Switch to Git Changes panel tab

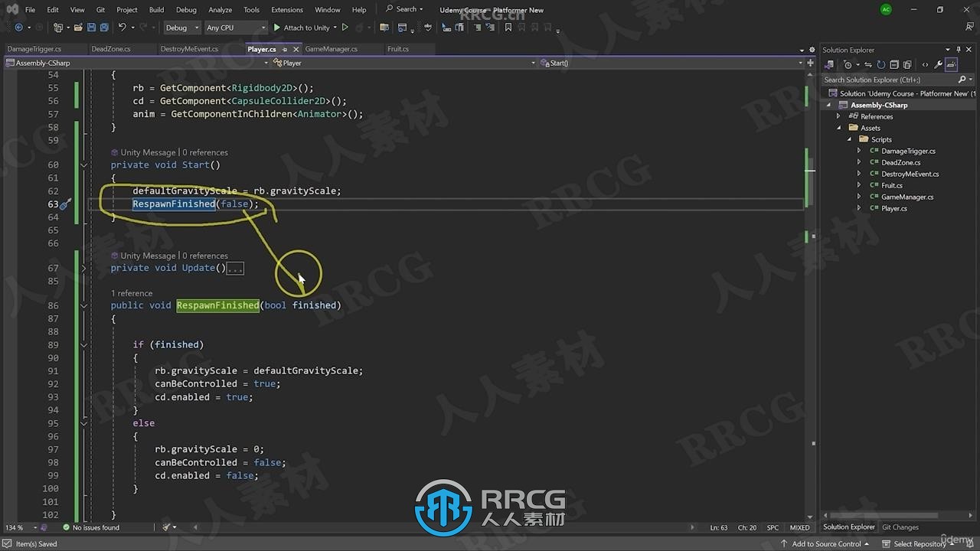900,527
